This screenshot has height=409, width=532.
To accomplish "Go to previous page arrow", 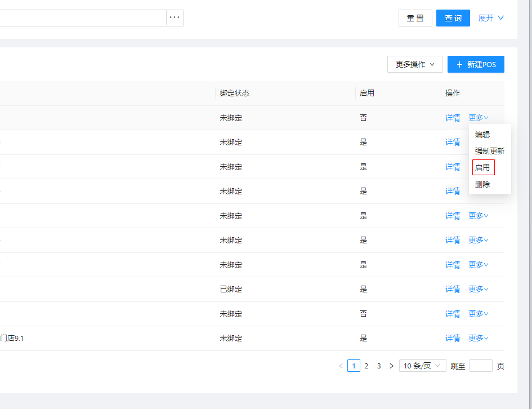I will click(341, 366).
